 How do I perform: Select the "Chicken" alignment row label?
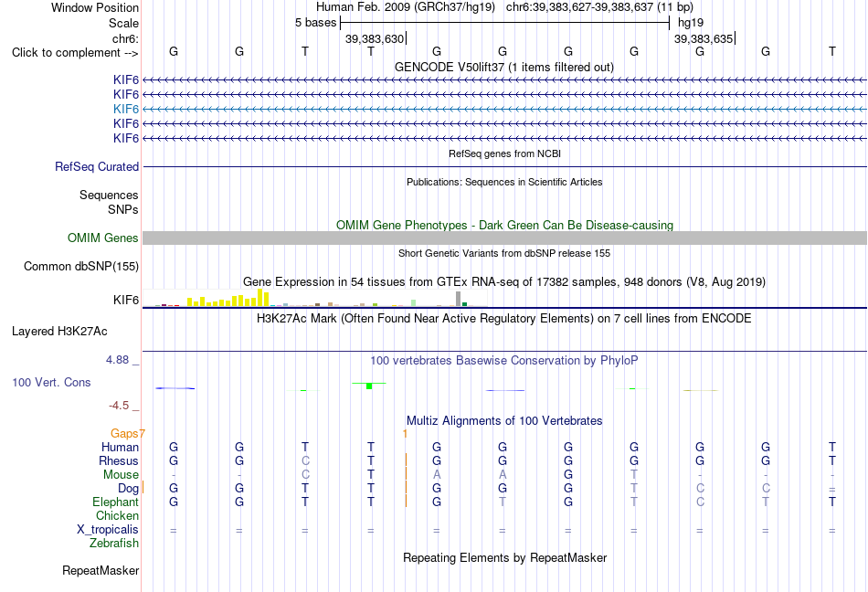tap(117, 515)
